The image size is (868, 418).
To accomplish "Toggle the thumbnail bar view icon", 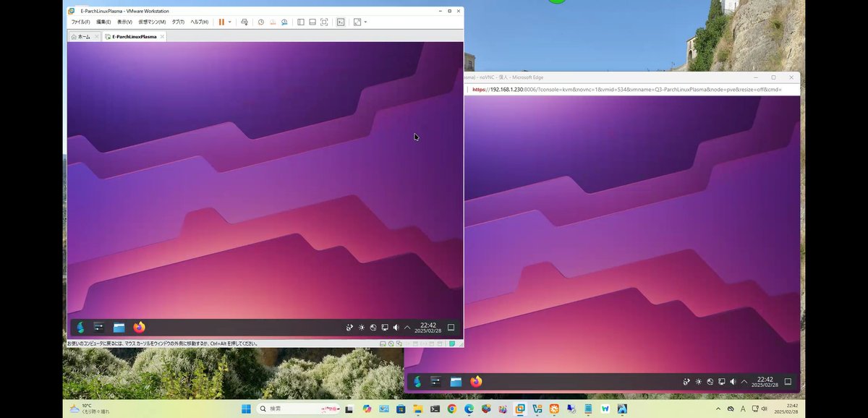I will pos(312,22).
